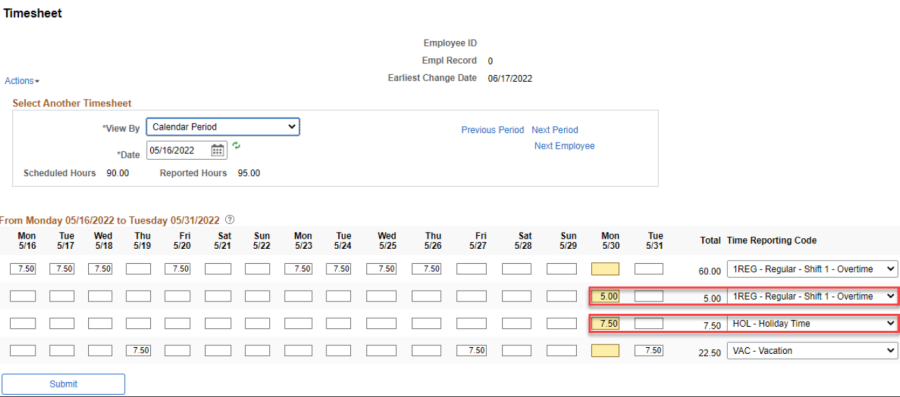Image resolution: width=900 pixels, height=397 pixels.
Task: Open the HOL - Holiday Time dropdown
Action: [x=812, y=324]
